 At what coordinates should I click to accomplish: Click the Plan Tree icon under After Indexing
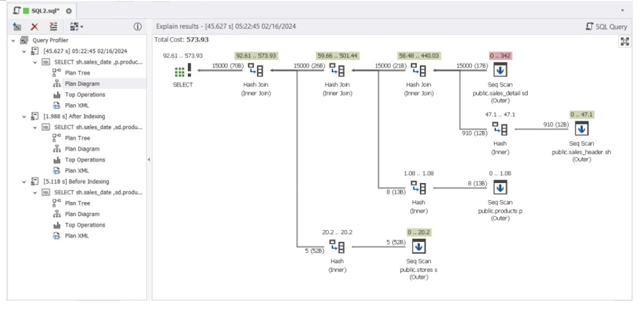57,138
